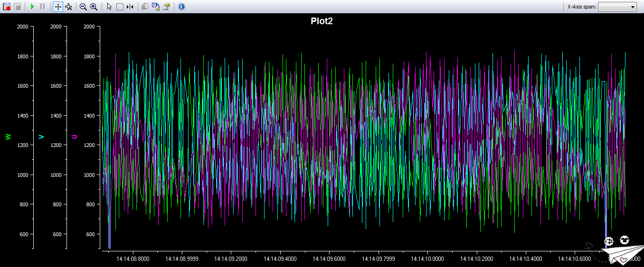Click the blue information icon
The width and height of the screenshot is (644, 267).
[x=181, y=7]
